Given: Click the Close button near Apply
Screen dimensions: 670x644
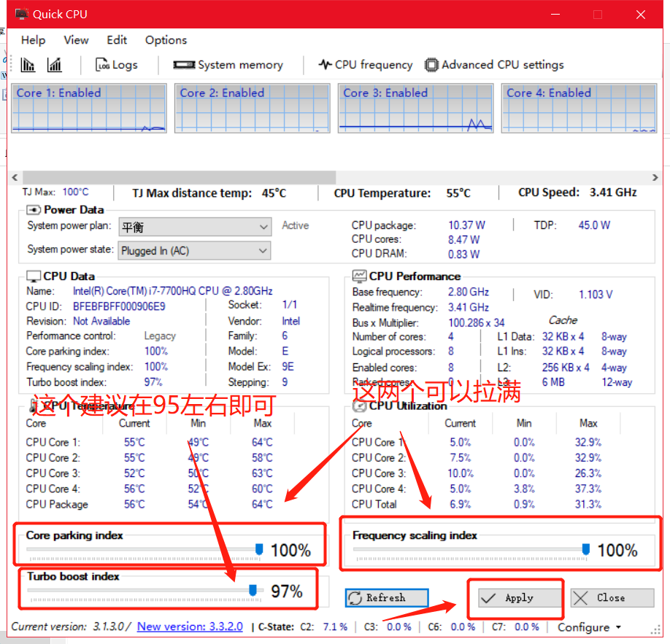Looking at the screenshot, I should tap(612, 598).
